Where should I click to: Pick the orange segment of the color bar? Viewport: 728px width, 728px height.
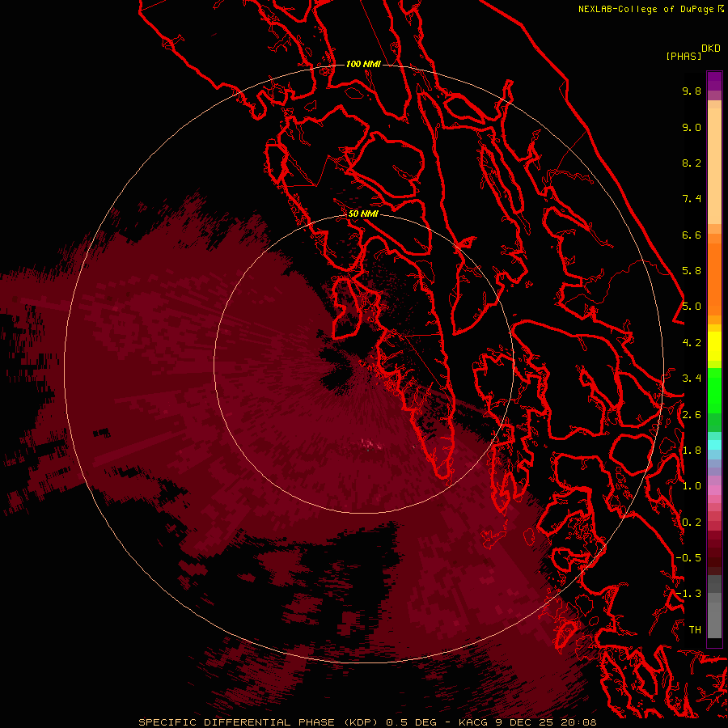pos(714,278)
